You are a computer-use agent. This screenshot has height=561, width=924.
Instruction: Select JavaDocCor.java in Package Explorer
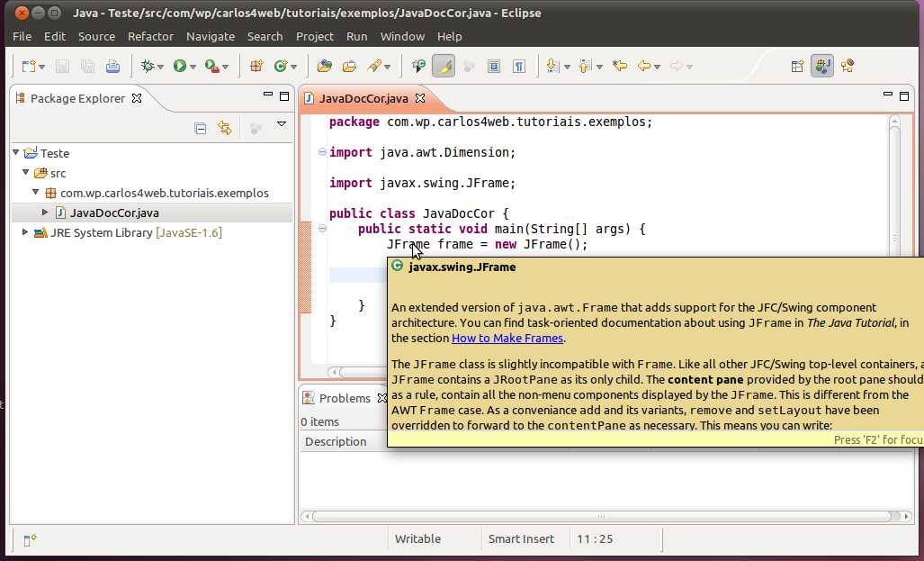114,213
